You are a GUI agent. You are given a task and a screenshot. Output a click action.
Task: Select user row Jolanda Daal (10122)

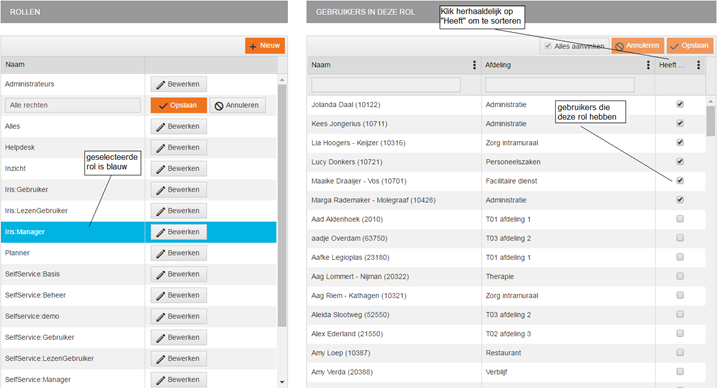tap(506, 105)
